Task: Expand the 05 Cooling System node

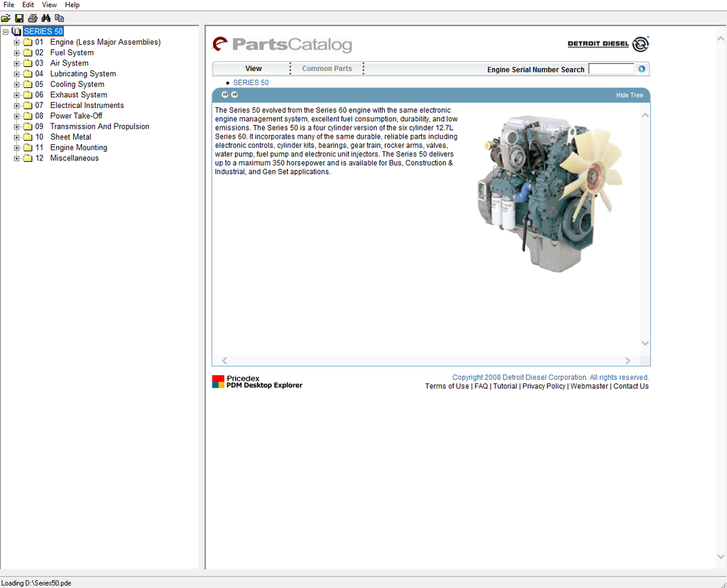Action: point(17,85)
